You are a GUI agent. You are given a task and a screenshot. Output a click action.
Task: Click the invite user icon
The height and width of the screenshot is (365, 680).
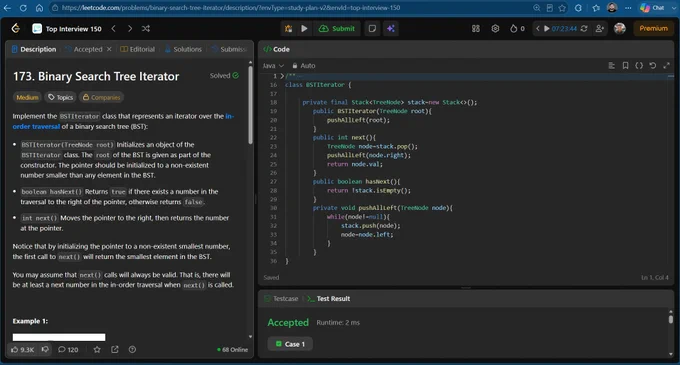click(600, 29)
